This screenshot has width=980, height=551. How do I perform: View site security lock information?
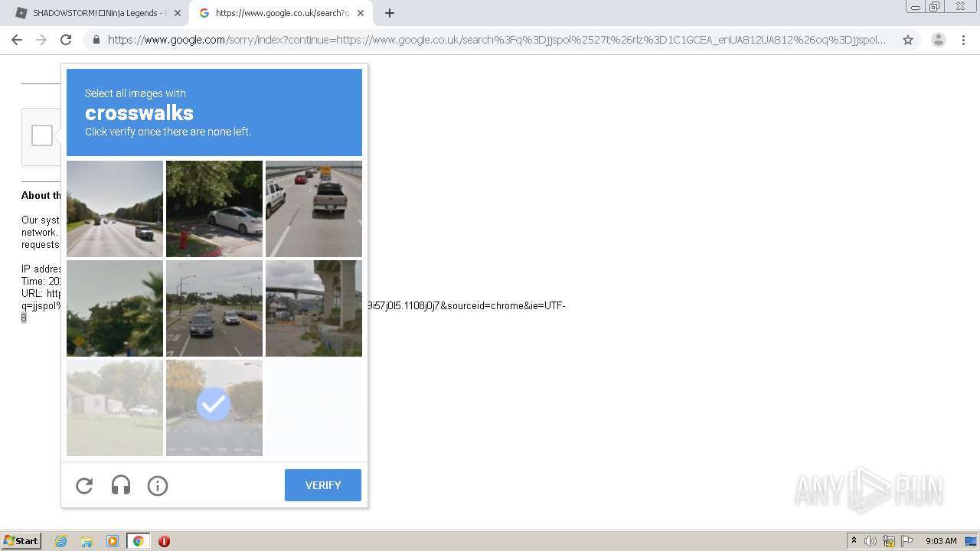pos(96,40)
